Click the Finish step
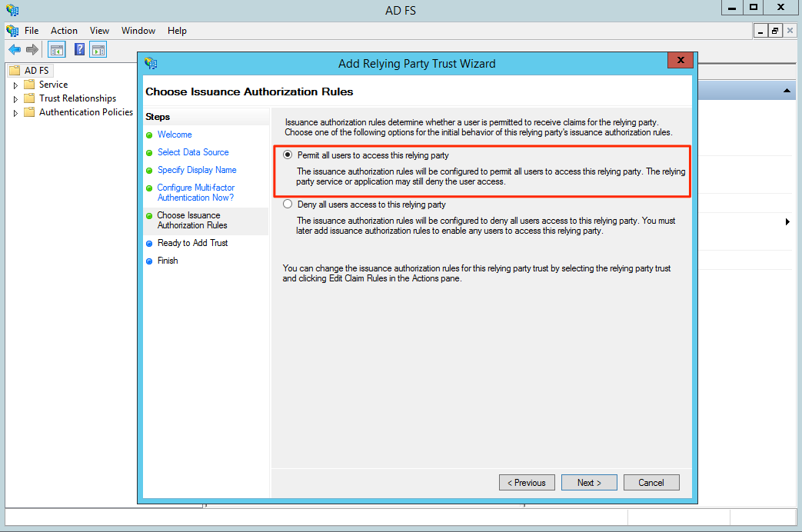802x532 pixels. click(168, 261)
